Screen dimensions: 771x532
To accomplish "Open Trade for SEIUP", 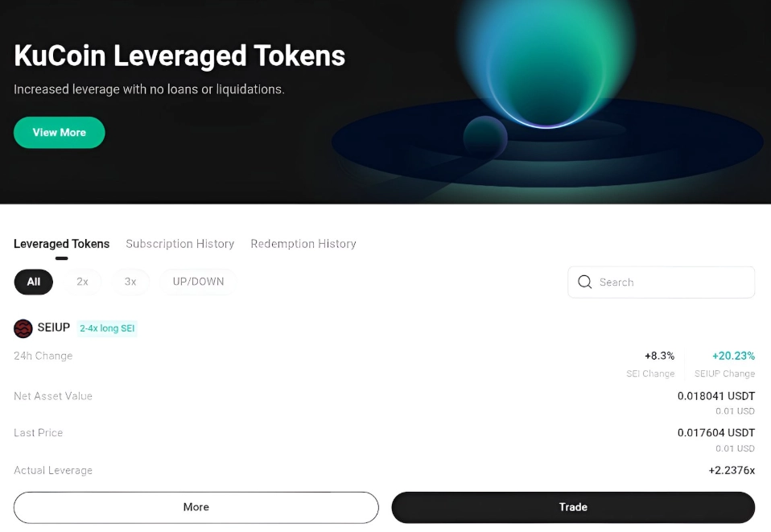I will point(573,507).
